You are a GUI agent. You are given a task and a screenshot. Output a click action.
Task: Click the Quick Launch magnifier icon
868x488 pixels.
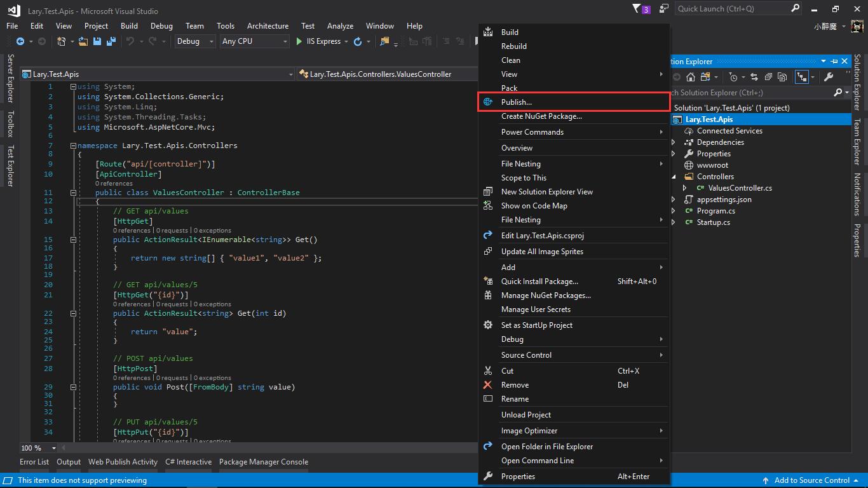(x=795, y=8)
